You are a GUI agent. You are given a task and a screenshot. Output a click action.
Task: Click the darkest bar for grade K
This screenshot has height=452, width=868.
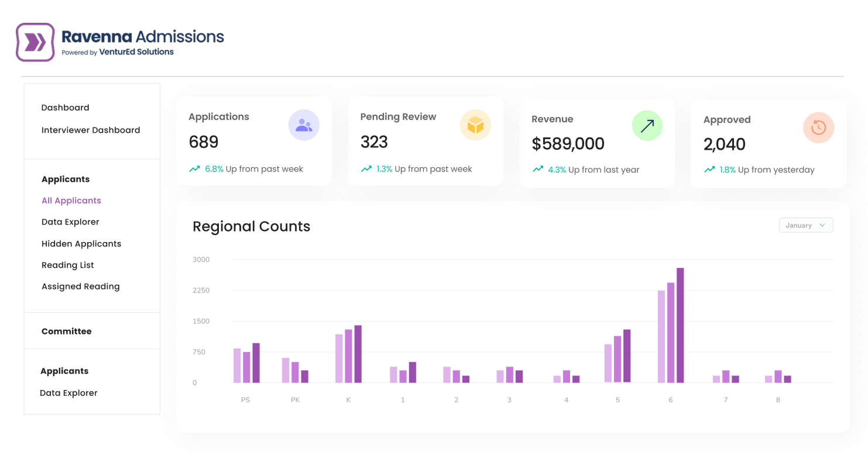[358, 354]
